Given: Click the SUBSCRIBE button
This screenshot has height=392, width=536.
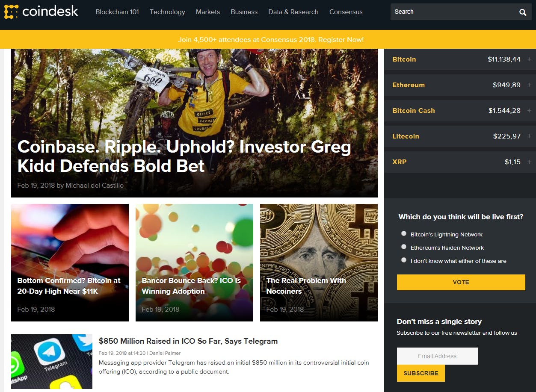Looking at the screenshot, I should click(421, 373).
